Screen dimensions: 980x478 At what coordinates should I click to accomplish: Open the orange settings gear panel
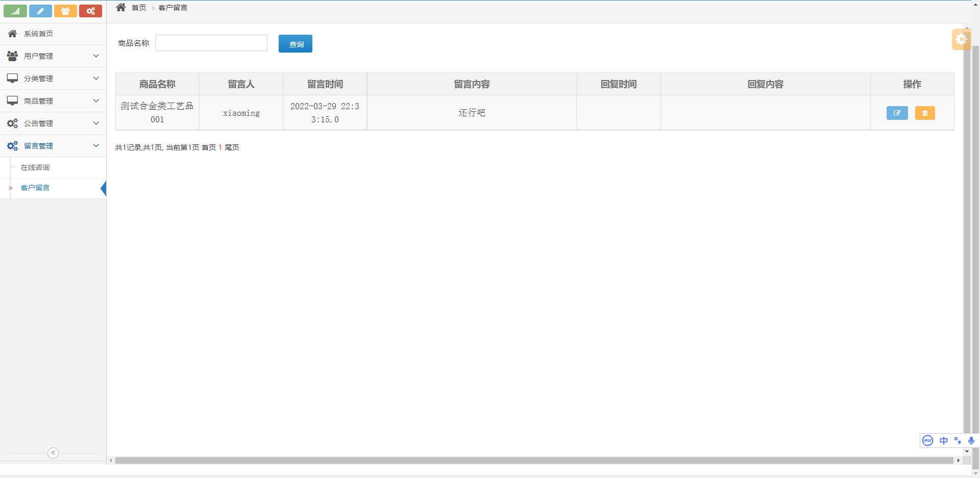(x=961, y=39)
